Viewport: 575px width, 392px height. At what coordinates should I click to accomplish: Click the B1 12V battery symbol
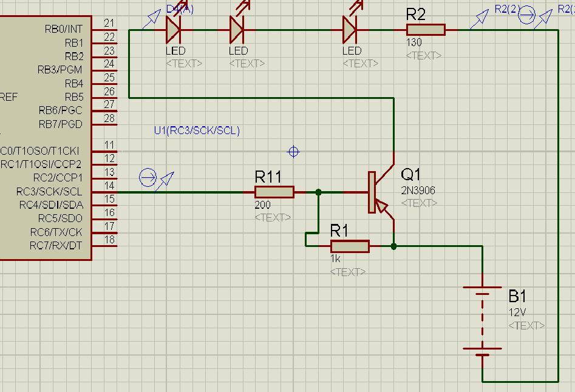click(482, 320)
